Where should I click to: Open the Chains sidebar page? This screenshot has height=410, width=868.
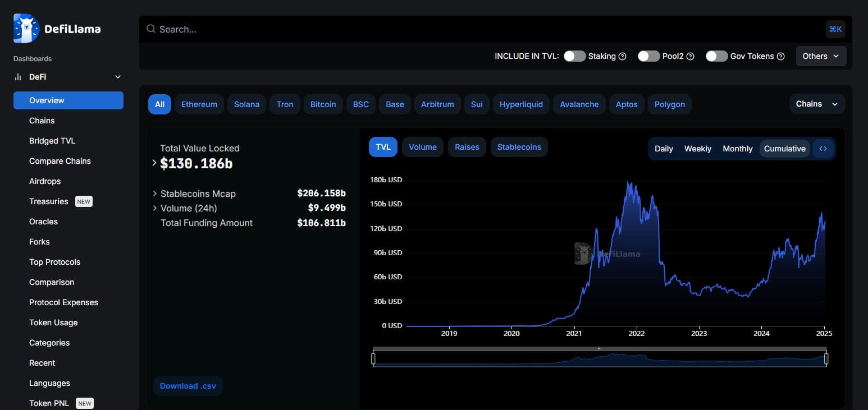[68, 121]
